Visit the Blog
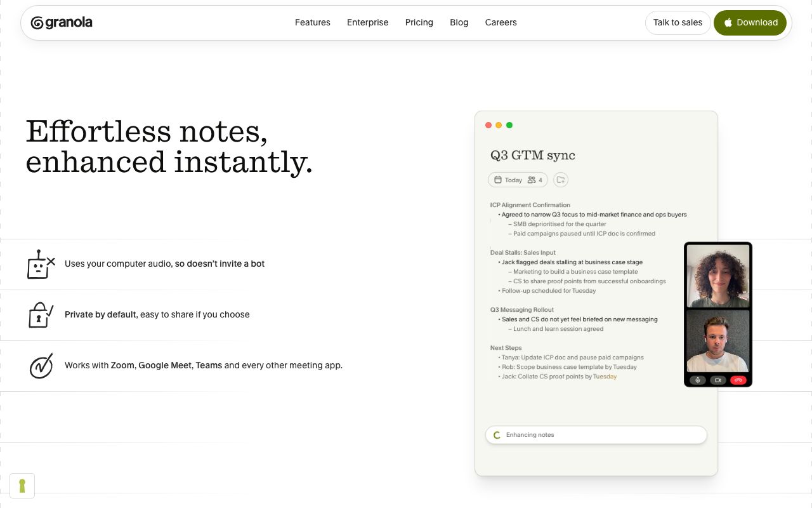This screenshot has width=812, height=508. point(459,23)
